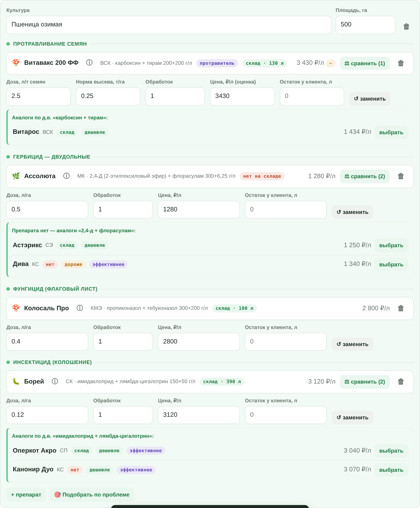Delete the Пшеница озимая crop row

point(406,26)
